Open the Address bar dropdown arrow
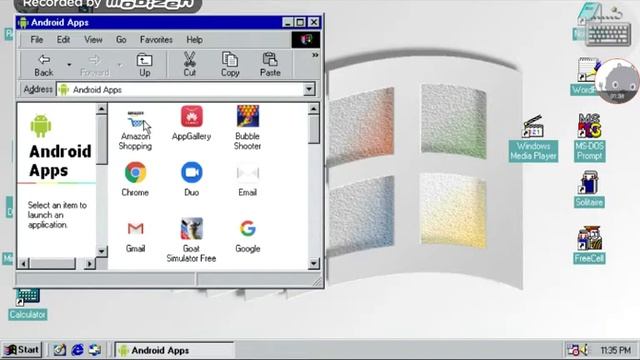 (x=309, y=89)
